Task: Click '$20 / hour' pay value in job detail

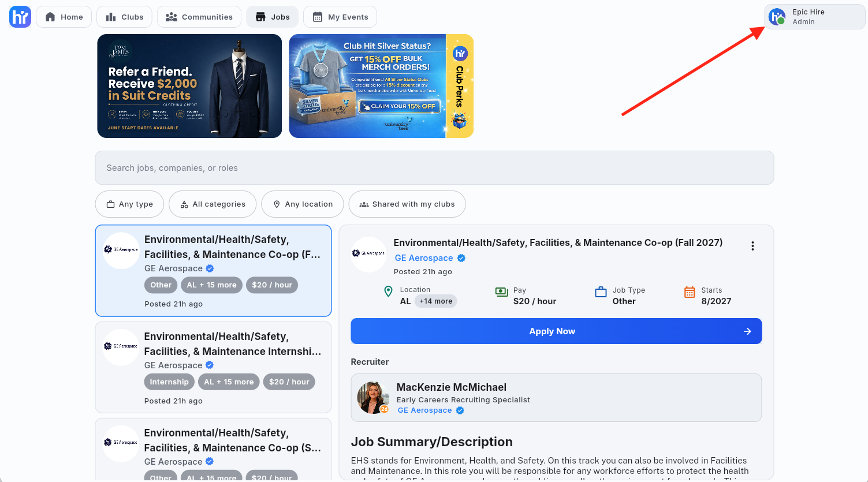Action: coord(535,301)
